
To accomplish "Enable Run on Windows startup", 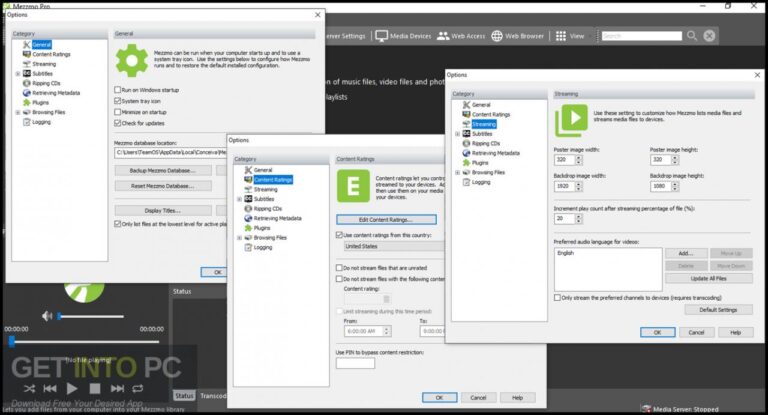I will [x=118, y=90].
